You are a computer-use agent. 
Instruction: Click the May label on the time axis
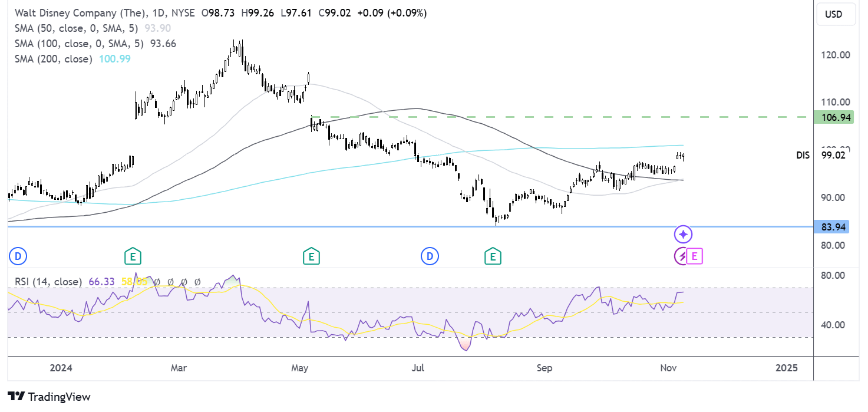click(300, 368)
